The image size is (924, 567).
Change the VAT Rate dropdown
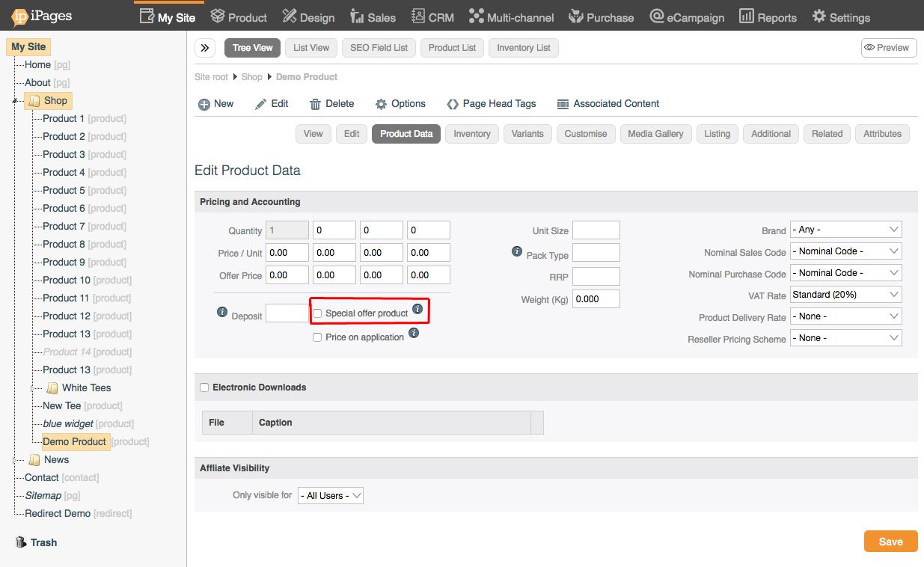(846, 295)
